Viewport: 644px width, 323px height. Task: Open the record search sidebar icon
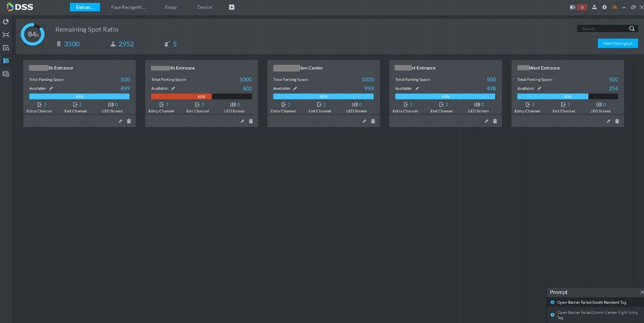pyautogui.click(x=6, y=48)
